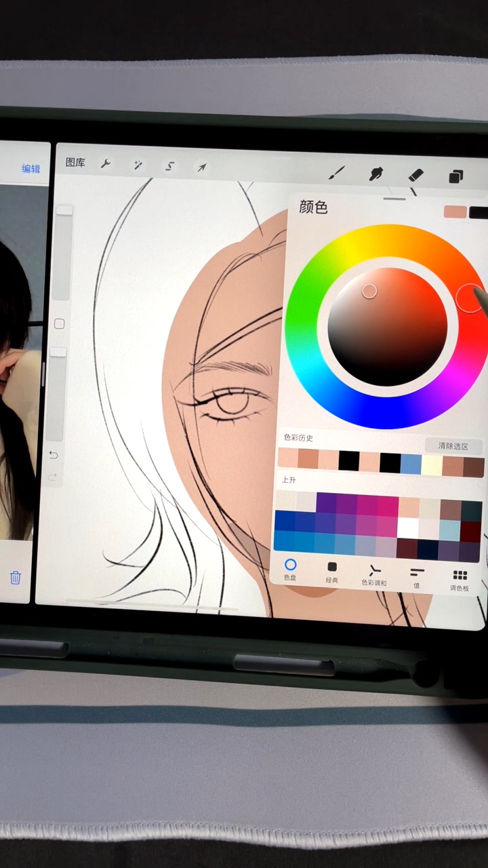This screenshot has height=868, width=488.
Task: Choose the dark maroon red palette swatch
Action: pyautogui.click(x=470, y=532)
